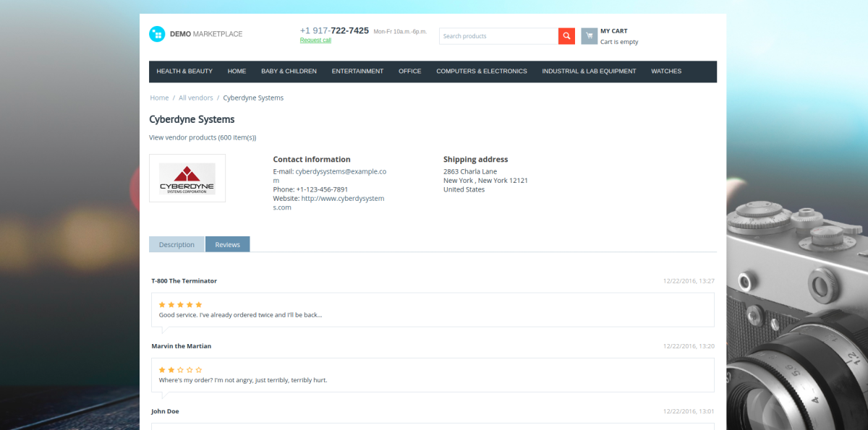Click the date 12/22/2016, 13:01
Screen dimensions: 868x430
(689, 411)
